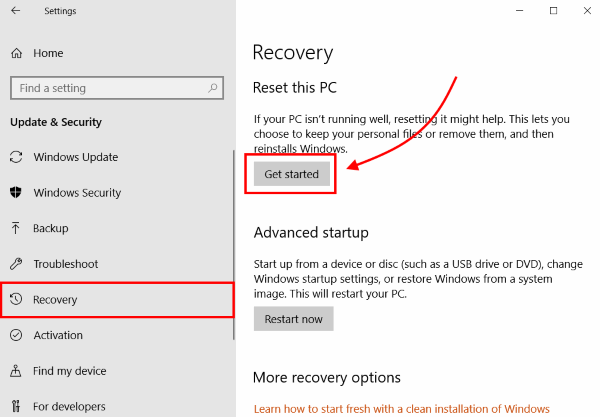Open Windows Security settings
600x417 pixels.
(77, 193)
